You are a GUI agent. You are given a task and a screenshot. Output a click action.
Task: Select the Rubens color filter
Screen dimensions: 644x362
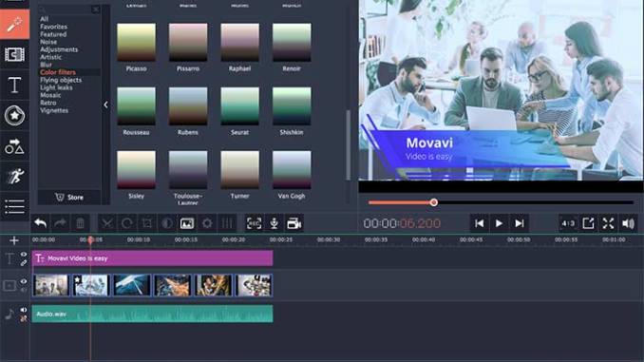click(x=188, y=106)
